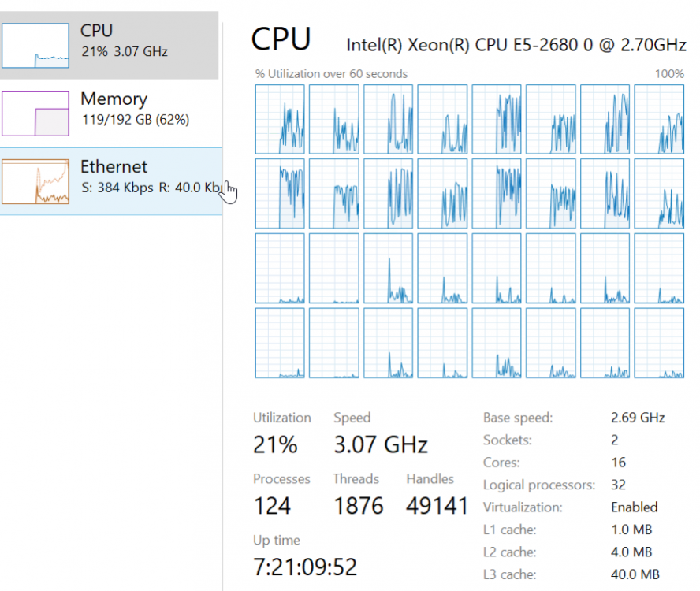Click the last graph in the bottom row
The width and height of the screenshot is (700, 591).
658,343
